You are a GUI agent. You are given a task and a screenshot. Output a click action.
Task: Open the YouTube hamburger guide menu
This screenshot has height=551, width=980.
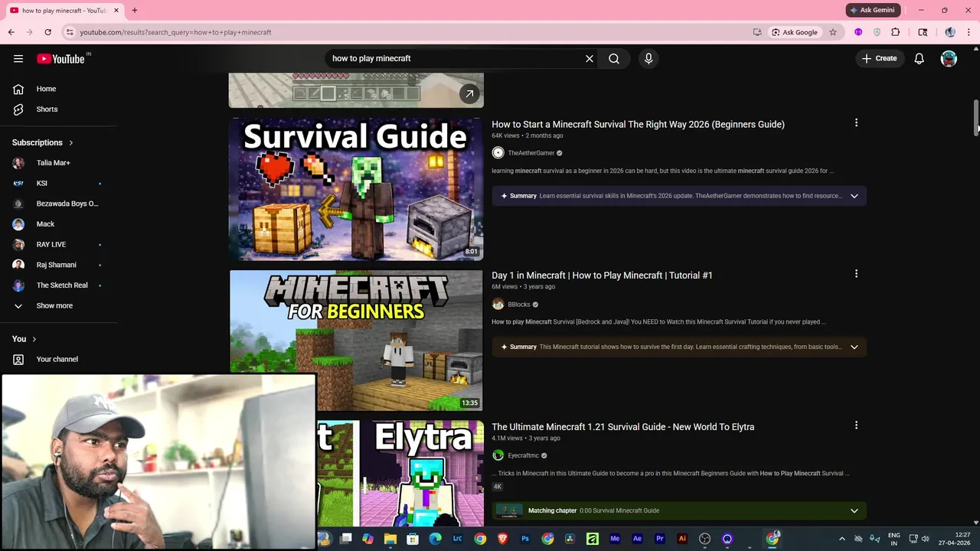coord(18,58)
